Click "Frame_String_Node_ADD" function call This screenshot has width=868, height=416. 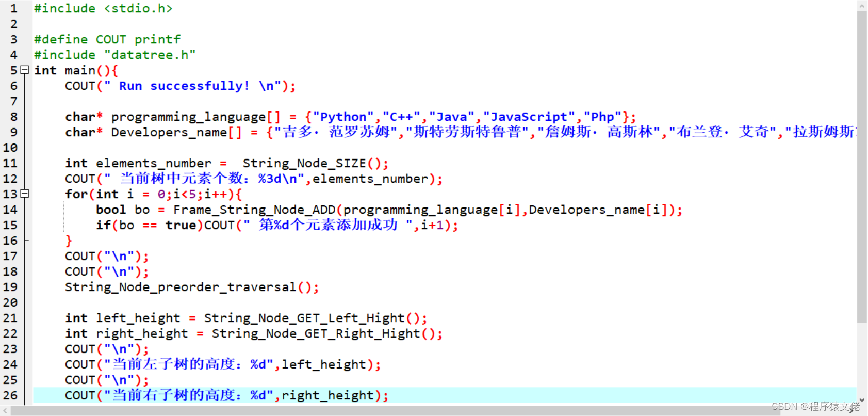(254, 210)
